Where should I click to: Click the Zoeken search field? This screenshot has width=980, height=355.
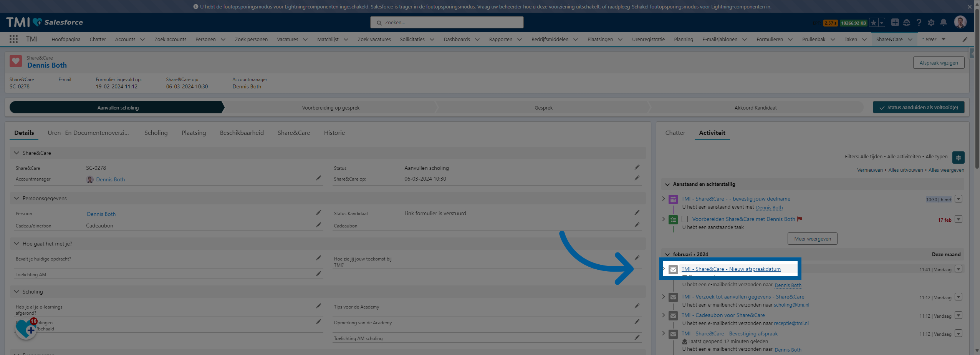(x=447, y=22)
